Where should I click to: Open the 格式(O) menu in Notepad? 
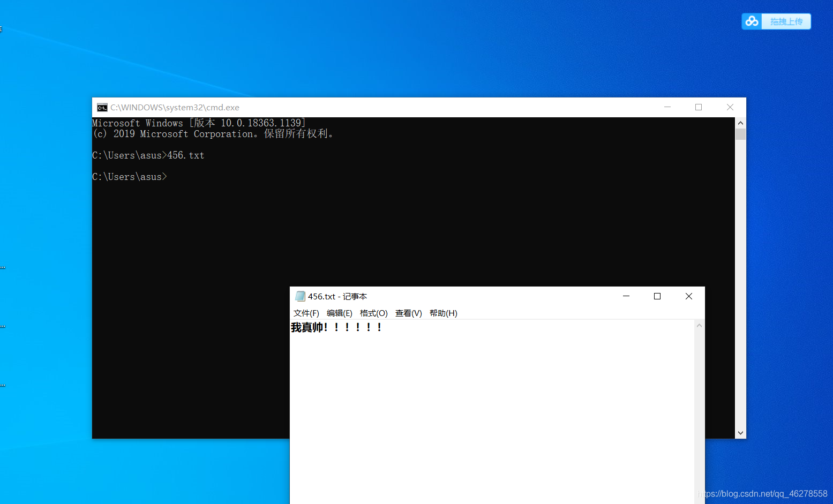pos(374,313)
